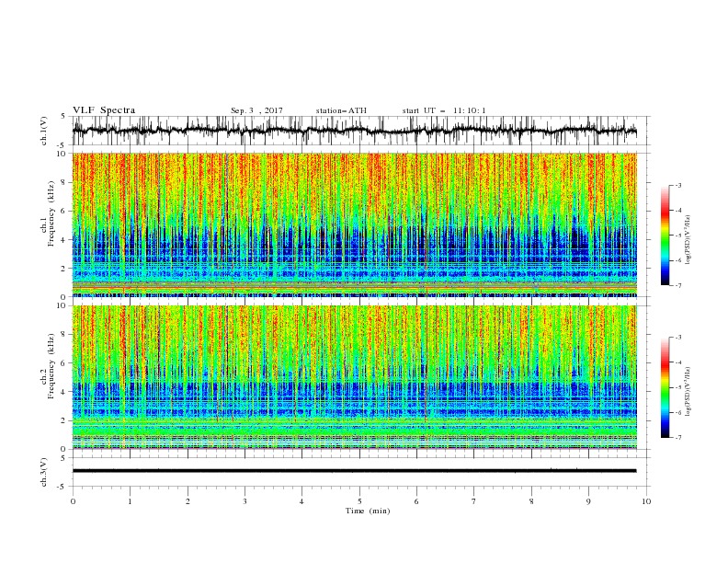The width and height of the screenshot is (728, 563).
Task: Click the '-5' tick on the lower colorbar
Action: (x=677, y=387)
